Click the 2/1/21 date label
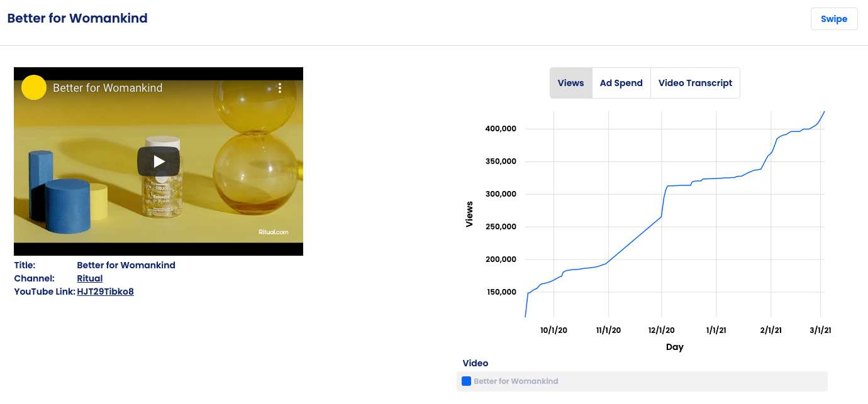This screenshot has height=404, width=868. pos(771,330)
